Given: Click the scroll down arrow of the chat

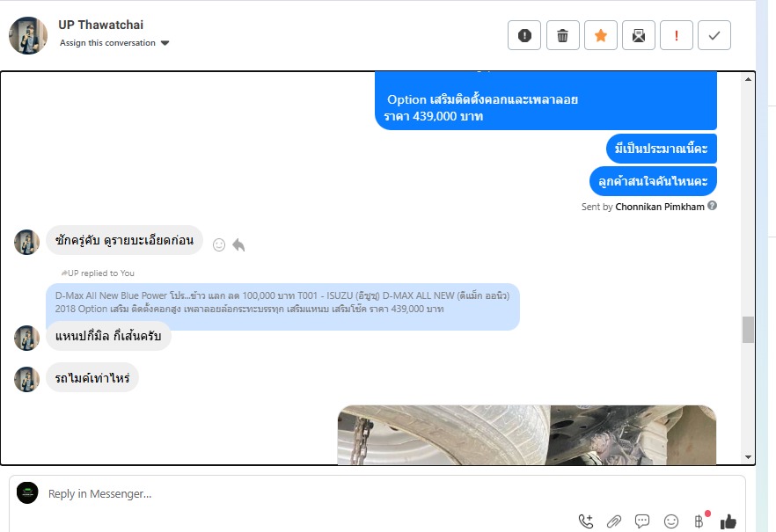Looking at the screenshot, I should [x=748, y=457].
